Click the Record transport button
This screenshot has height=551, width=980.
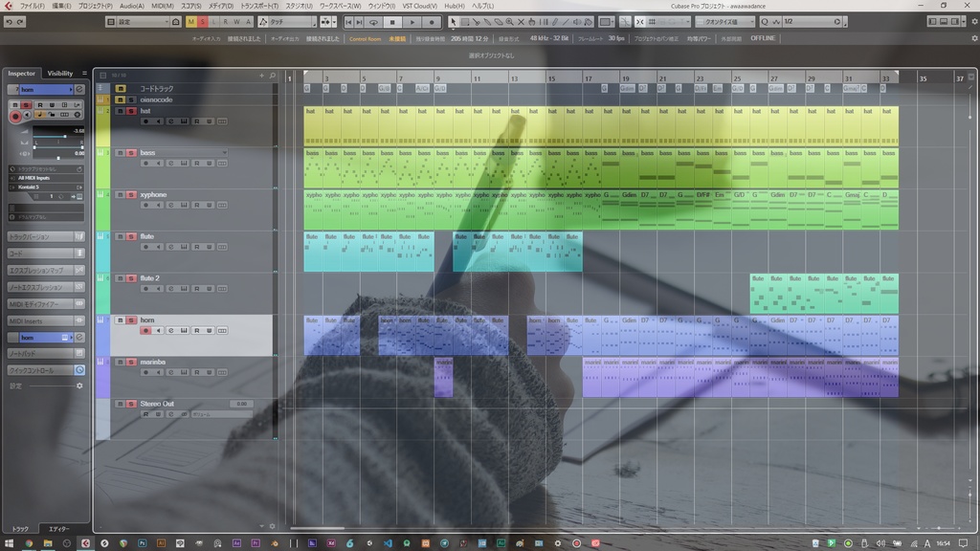click(432, 22)
